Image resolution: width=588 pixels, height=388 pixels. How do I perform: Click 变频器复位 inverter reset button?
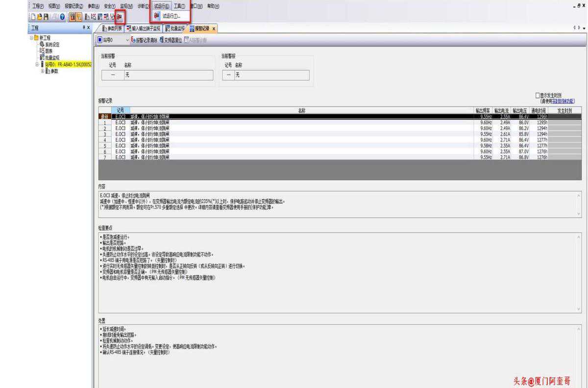pos(171,40)
